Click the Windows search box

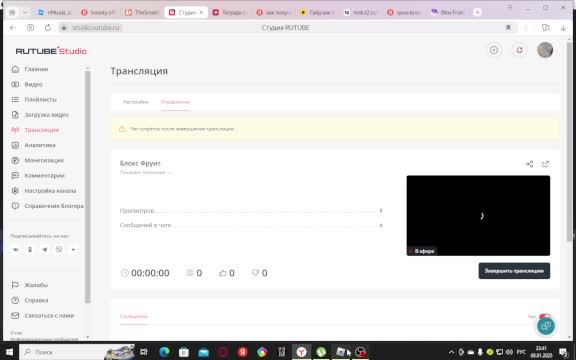[77, 352]
